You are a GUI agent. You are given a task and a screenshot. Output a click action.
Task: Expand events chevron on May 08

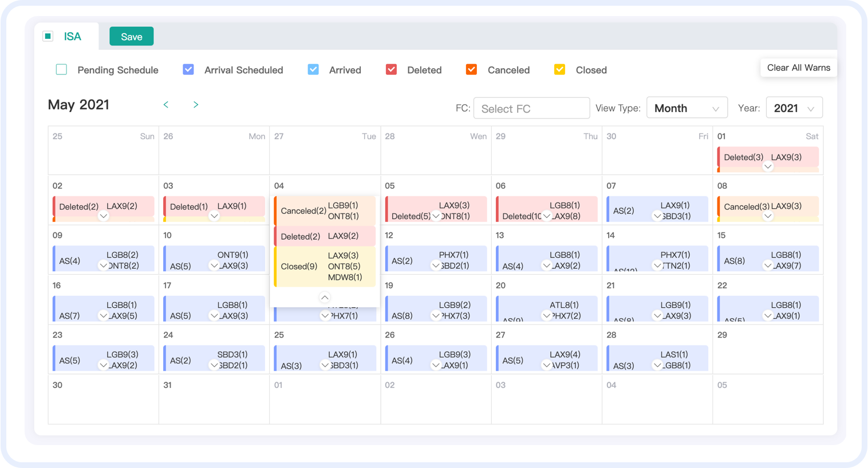pos(768,216)
